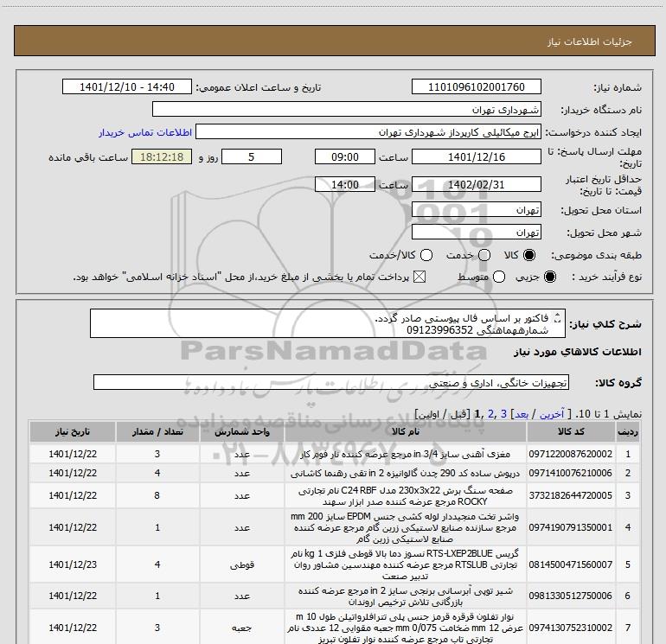The image size is (666, 644).
Task: Click the goods group field تجهیزات خانگی
Action: (331, 382)
